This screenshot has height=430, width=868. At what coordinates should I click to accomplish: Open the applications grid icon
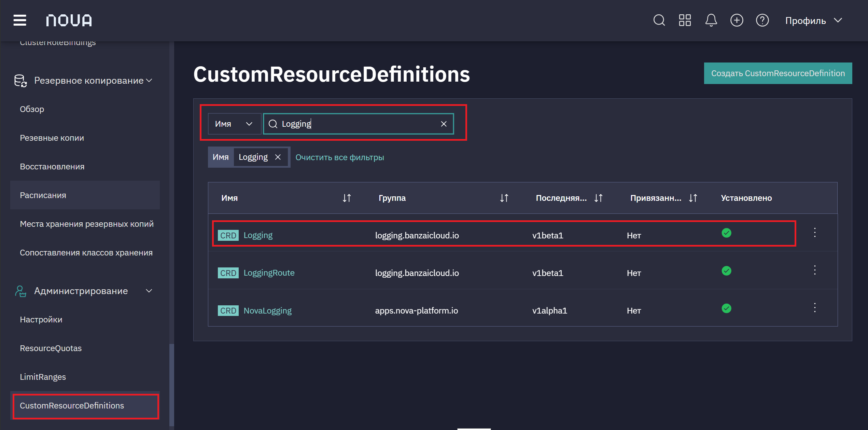(685, 20)
